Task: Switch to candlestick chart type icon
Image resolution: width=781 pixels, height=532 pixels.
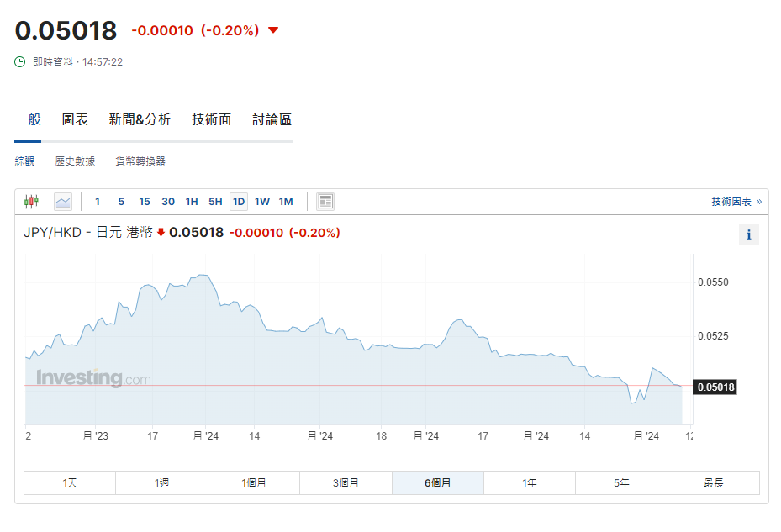Action: click(x=32, y=202)
